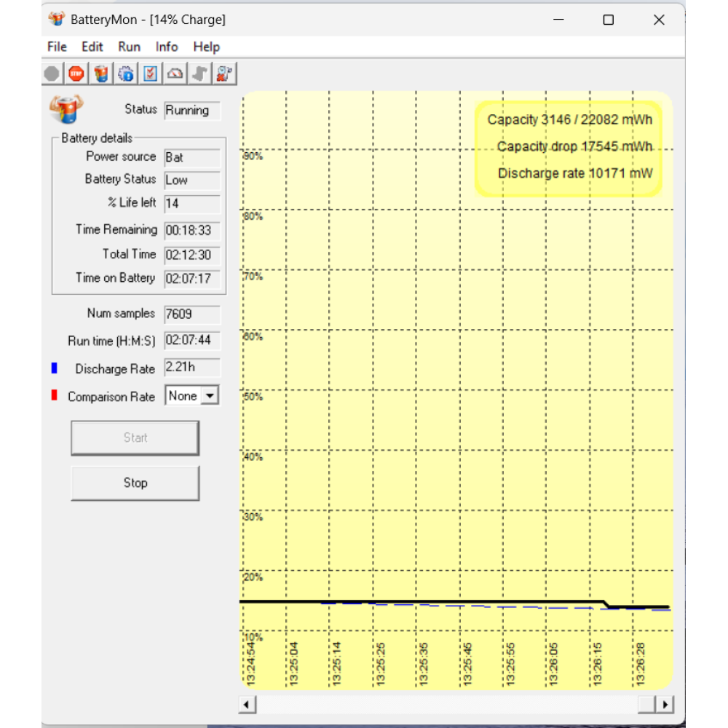Open the Run menu
Image resolution: width=728 pixels, height=728 pixels.
(129, 47)
